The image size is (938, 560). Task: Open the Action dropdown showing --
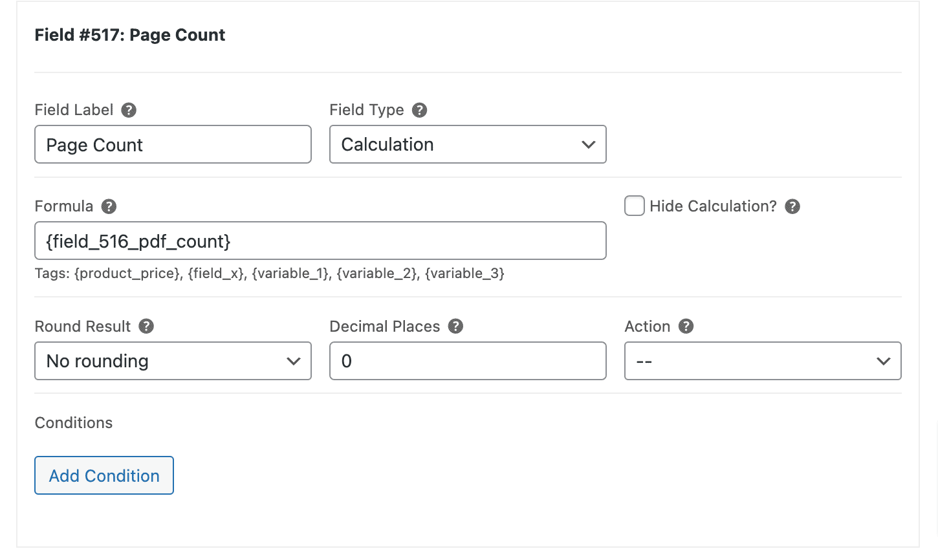[x=763, y=361]
